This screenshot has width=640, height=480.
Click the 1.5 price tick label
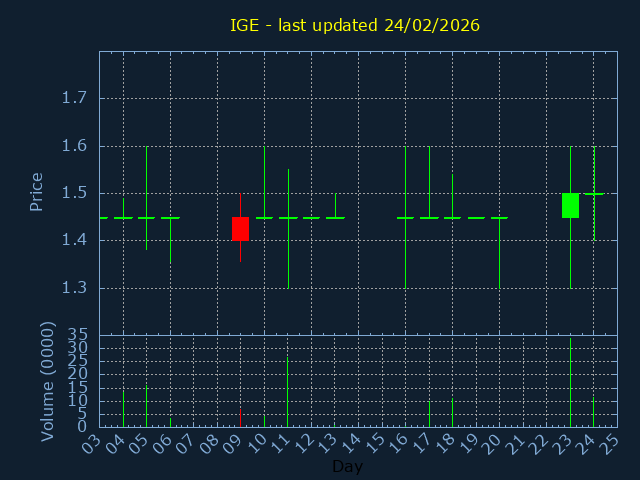click(x=74, y=193)
